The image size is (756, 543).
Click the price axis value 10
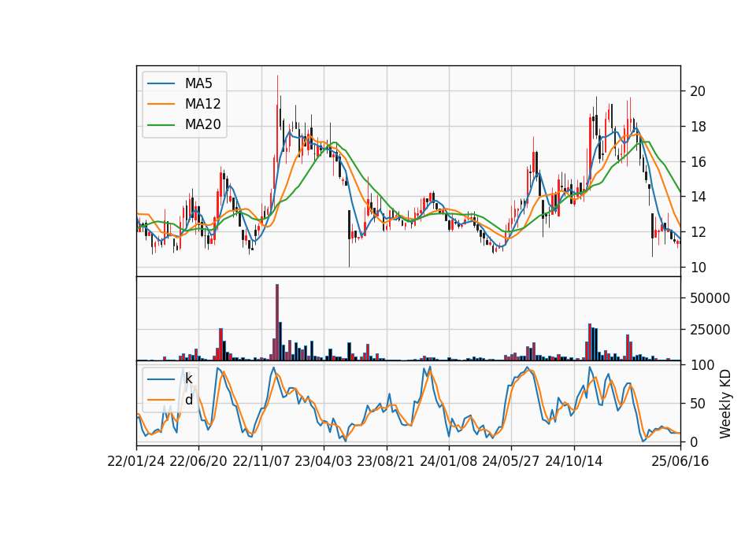click(697, 268)
